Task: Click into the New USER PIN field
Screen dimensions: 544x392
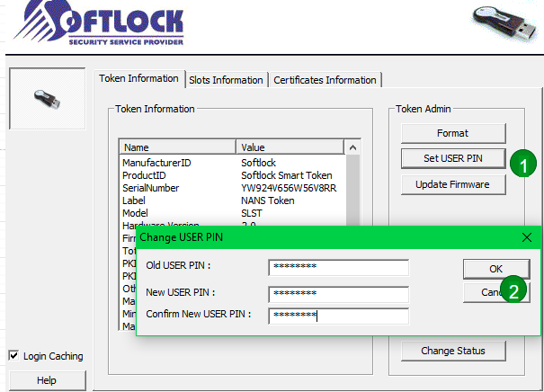Action: point(338,293)
